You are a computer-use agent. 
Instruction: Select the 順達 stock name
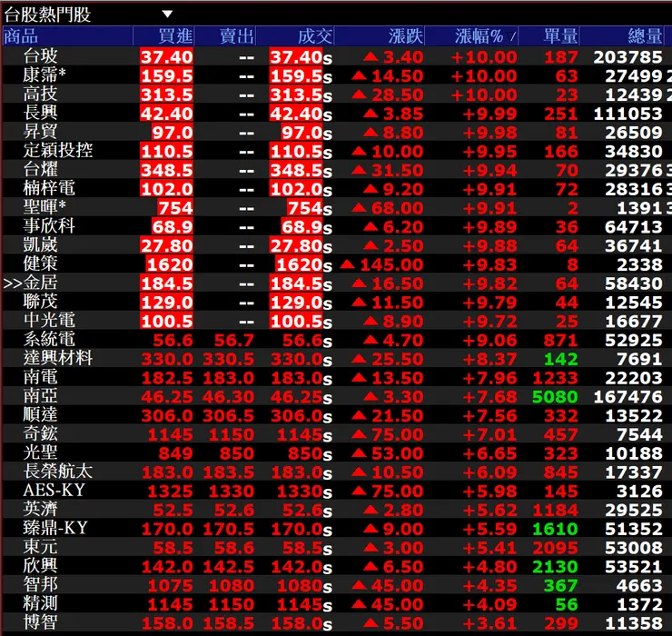tap(40, 414)
